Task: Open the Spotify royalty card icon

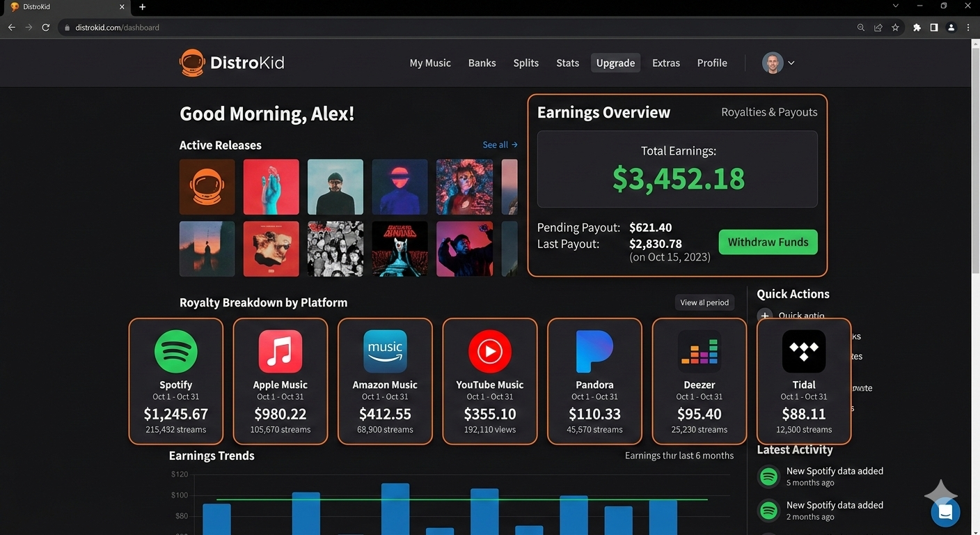Action: (175, 352)
